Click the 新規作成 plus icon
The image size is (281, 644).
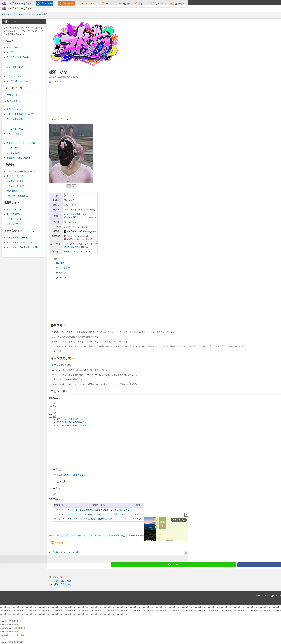tap(120, 4)
